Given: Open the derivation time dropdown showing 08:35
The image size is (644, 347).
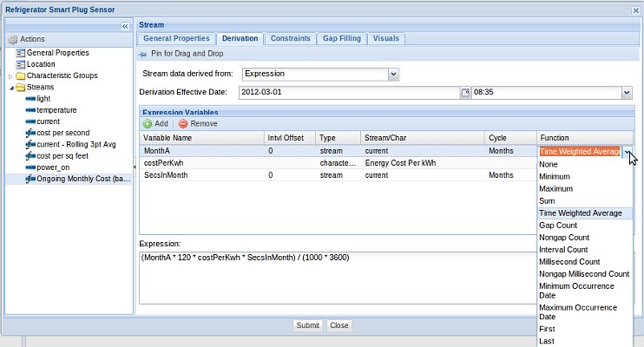Looking at the screenshot, I should click(x=627, y=92).
